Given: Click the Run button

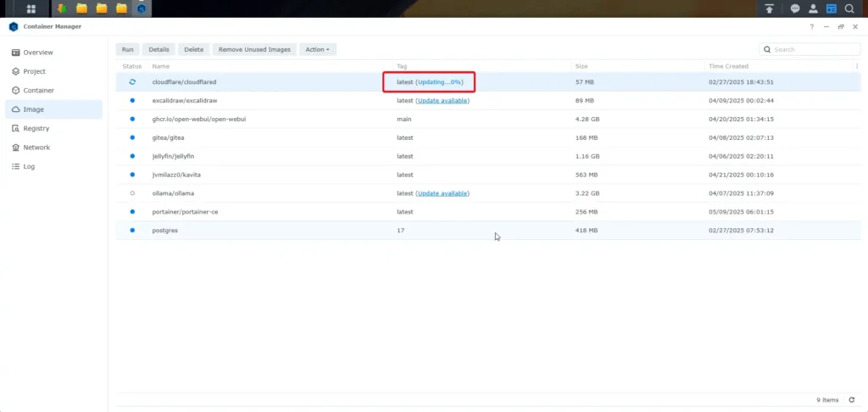Looking at the screenshot, I should point(127,49).
